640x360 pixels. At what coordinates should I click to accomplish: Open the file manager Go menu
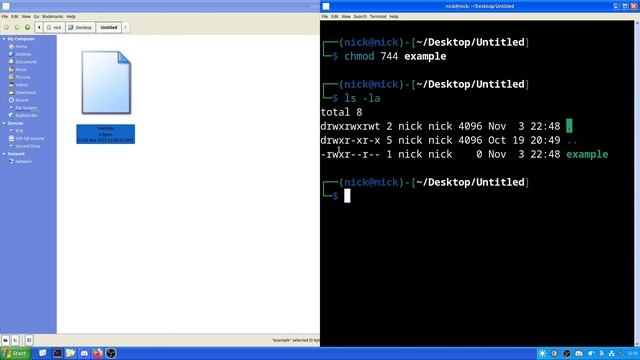tap(36, 17)
